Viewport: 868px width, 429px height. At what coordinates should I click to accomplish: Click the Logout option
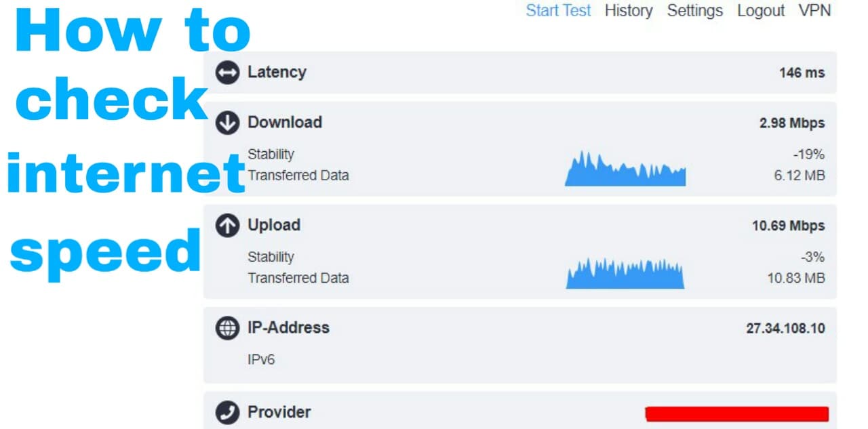tap(760, 10)
